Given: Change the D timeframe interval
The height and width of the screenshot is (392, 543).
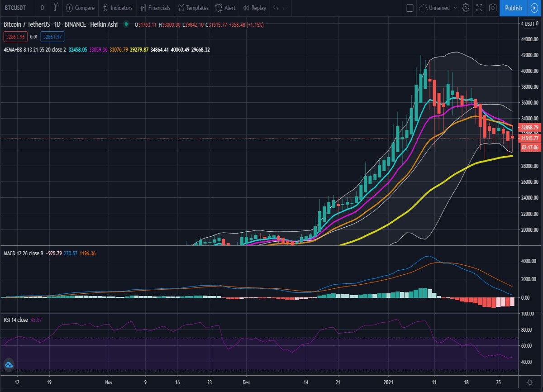Looking at the screenshot, I should pos(43,8).
